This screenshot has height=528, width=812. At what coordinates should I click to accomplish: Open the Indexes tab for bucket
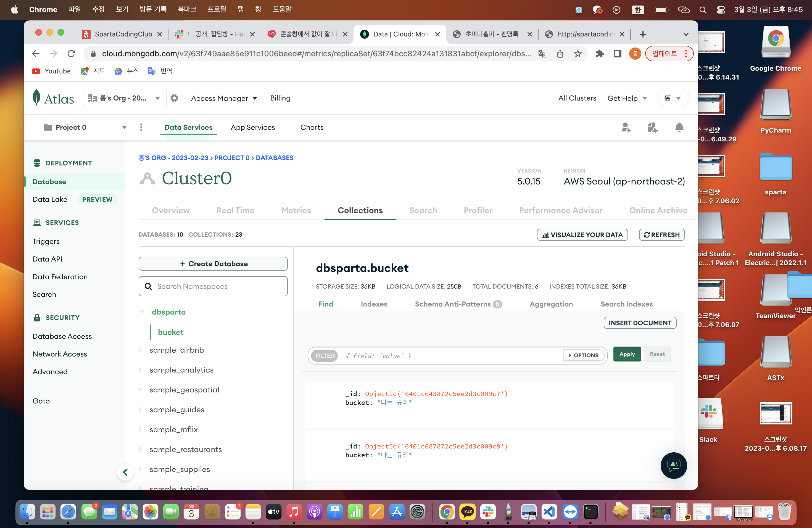(x=374, y=304)
